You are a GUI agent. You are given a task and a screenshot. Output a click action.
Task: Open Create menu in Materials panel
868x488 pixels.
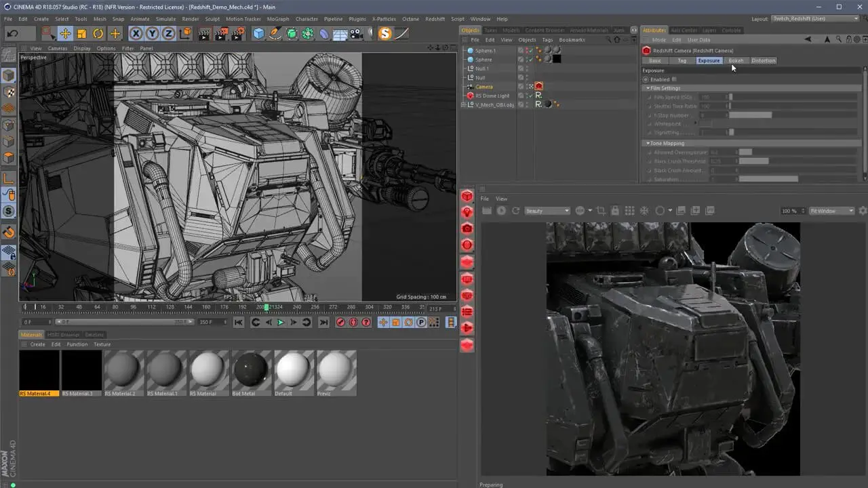pos(38,344)
